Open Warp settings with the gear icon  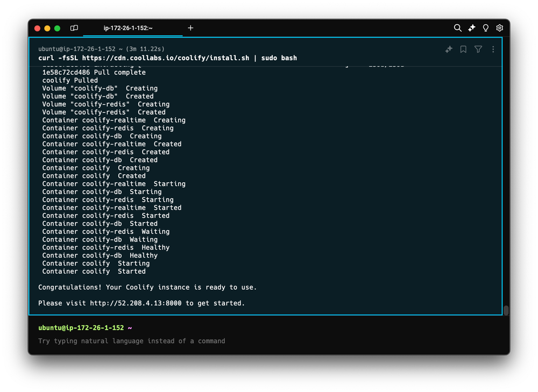[499, 28]
